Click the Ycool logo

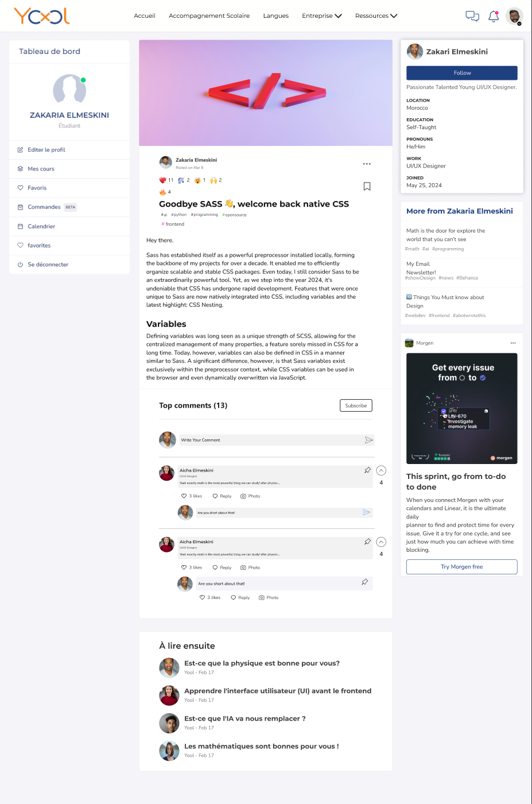(x=42, y=16)
